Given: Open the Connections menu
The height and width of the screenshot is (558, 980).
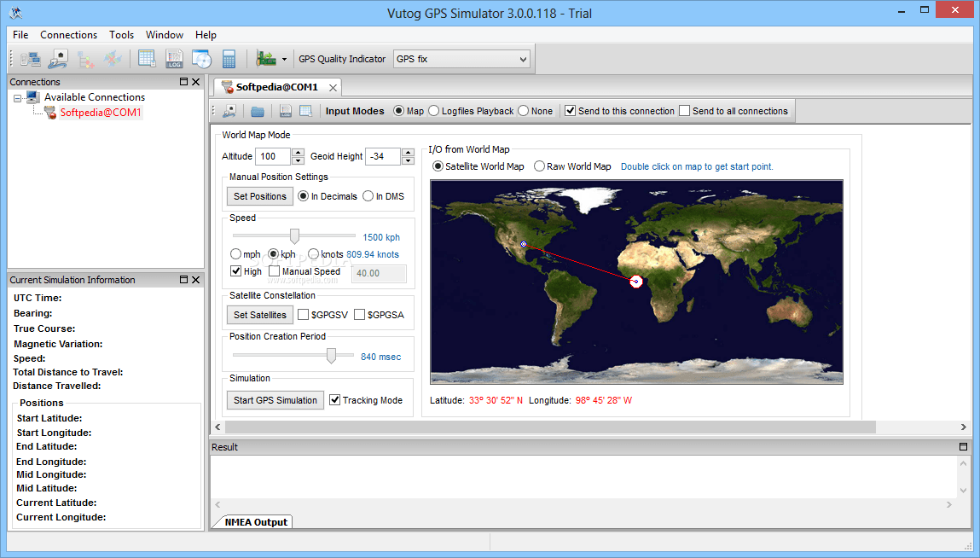Looking at the screenshot, I should 68,35.
